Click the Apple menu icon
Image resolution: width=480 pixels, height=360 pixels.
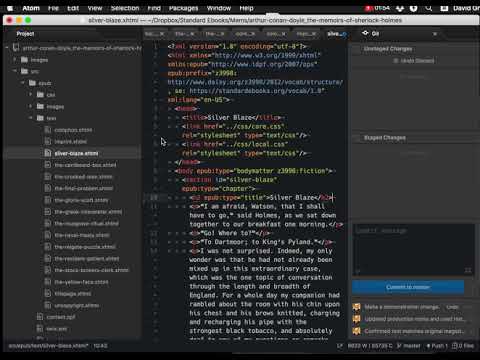[10, 8]
